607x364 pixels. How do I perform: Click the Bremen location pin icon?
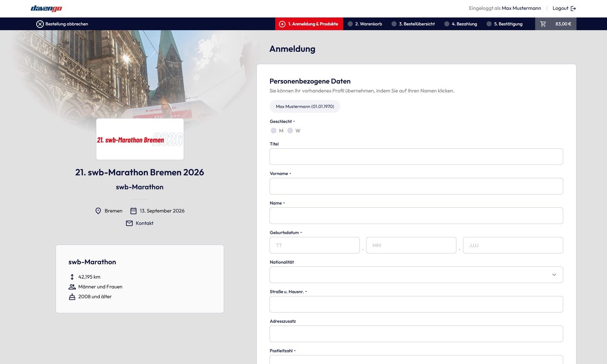click(x=98, y=211)
